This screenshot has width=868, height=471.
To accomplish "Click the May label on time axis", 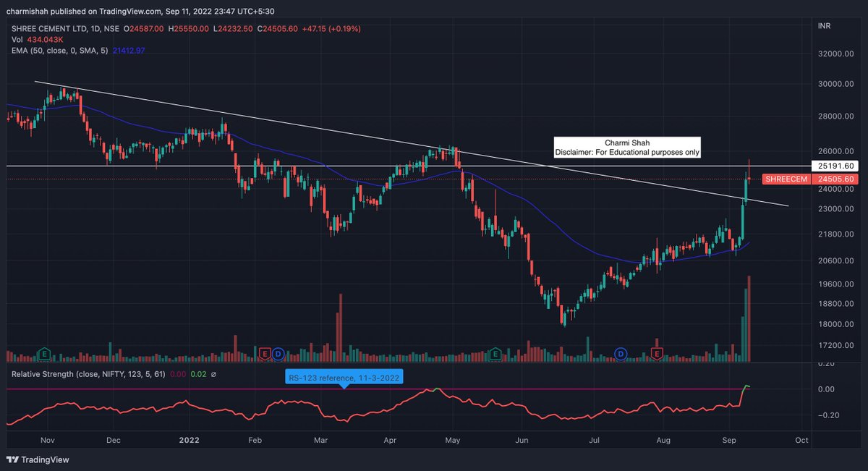I will (454, 440).
